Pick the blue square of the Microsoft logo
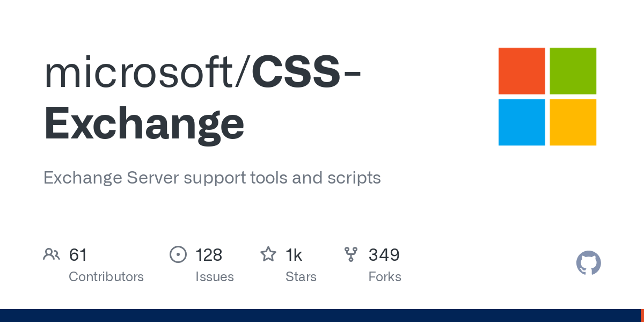This screenshot has height=322, width=644. tap(522, 122)
